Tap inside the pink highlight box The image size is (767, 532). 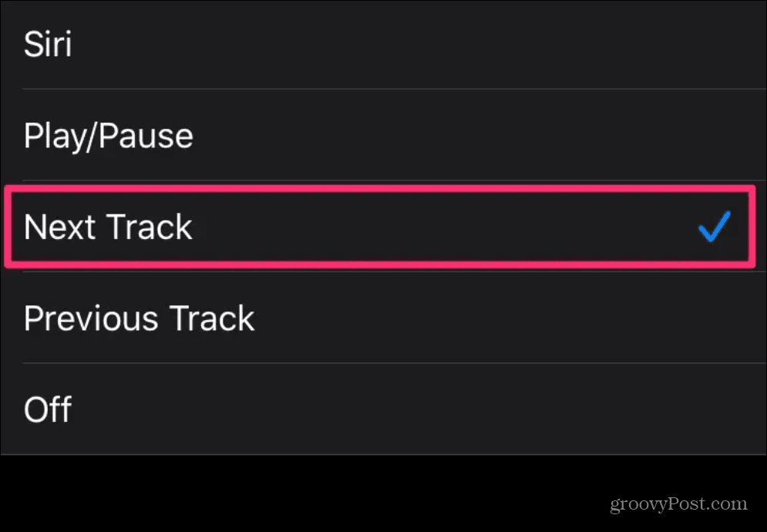click(x=378, y=227)
